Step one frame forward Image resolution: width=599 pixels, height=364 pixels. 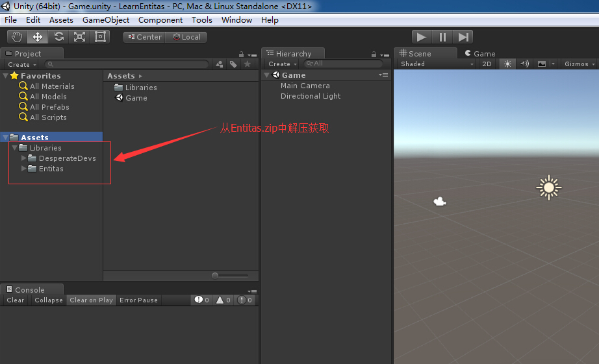point(463,37)
